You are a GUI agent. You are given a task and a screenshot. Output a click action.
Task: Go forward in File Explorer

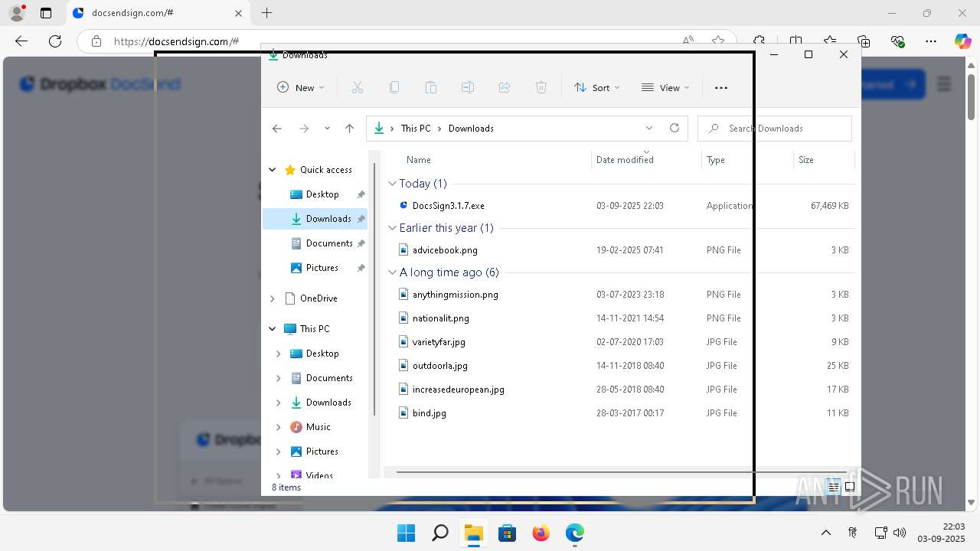pos(304,129)
